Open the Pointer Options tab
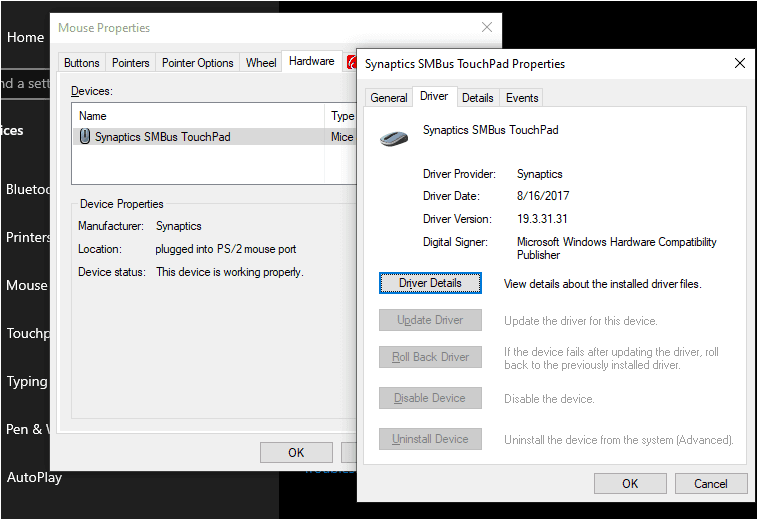Image resolution: width=758 pixels, height=520 pixels. (197, 63)
